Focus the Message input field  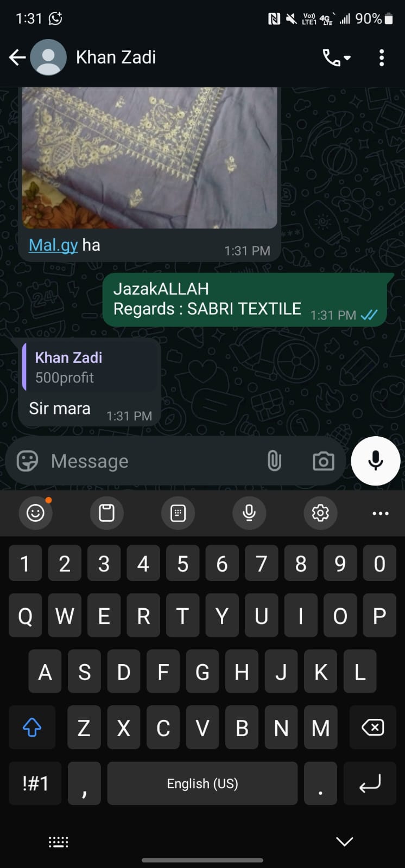click(x=152, y=461)
